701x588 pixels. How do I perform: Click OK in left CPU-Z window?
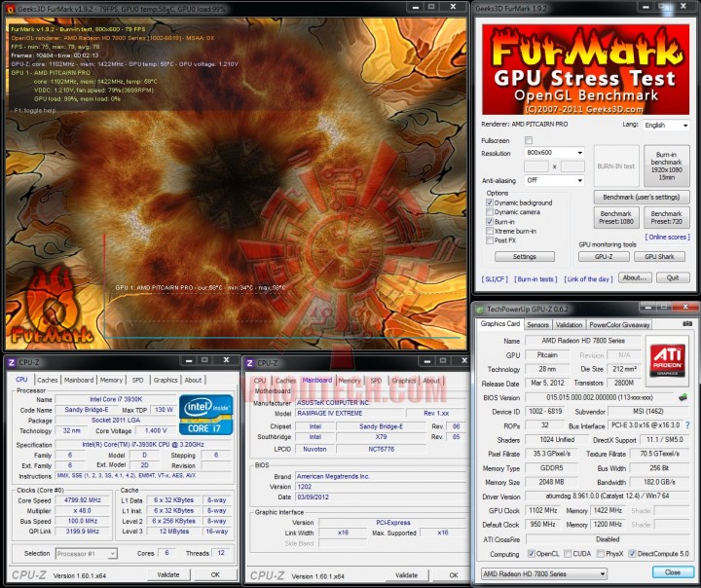[x=215, y=575]
